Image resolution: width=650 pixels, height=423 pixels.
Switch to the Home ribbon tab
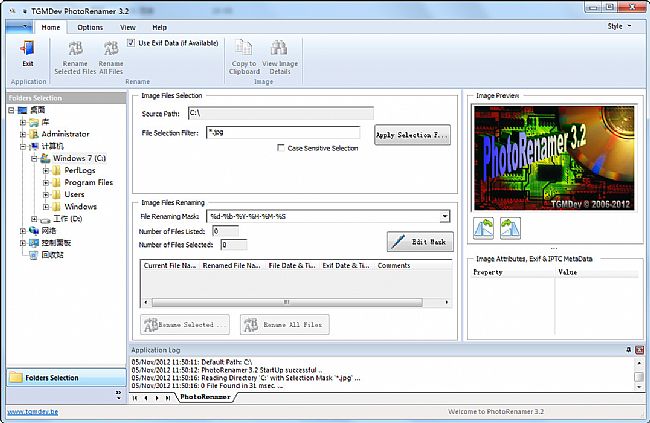click(x=51, y=27)
